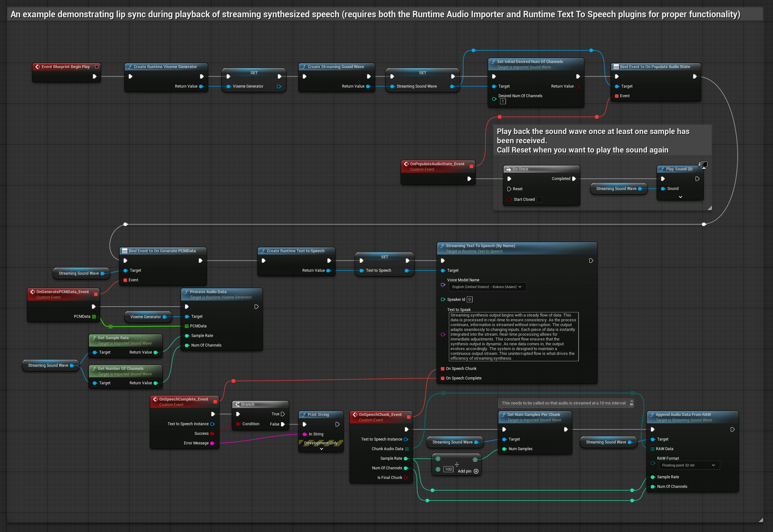
Task: Select the Process Audio Data node title
Action: [x=208, y=292]
